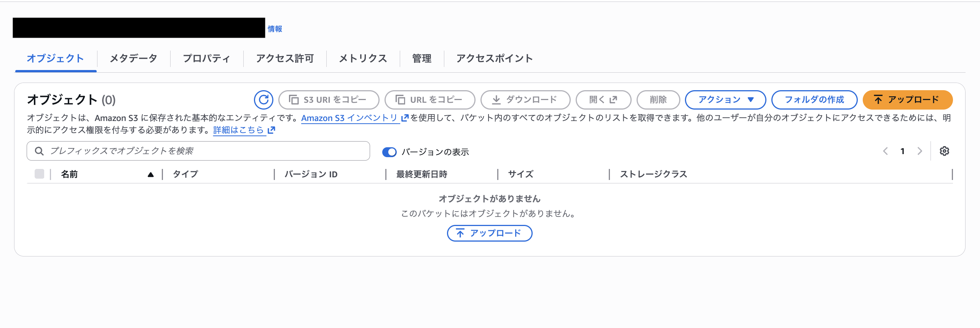Go to next page with the right chevron

919,151
